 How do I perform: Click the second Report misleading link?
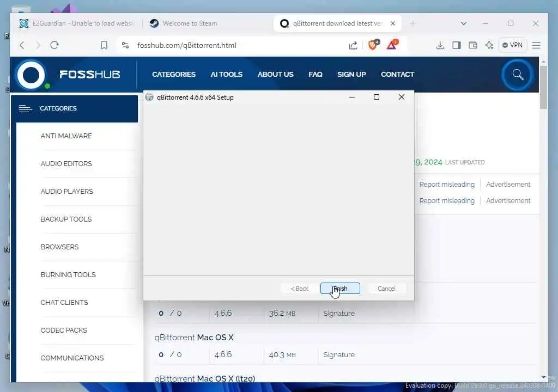447,200
